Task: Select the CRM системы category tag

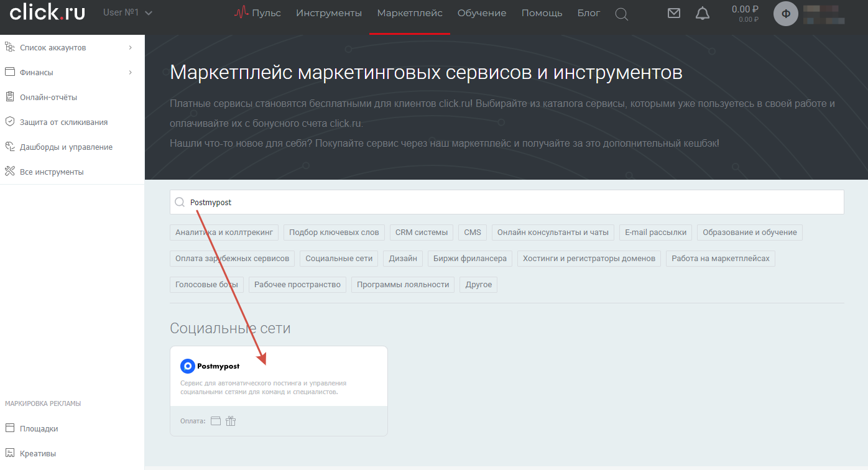Action: click(x=422, y=233)
